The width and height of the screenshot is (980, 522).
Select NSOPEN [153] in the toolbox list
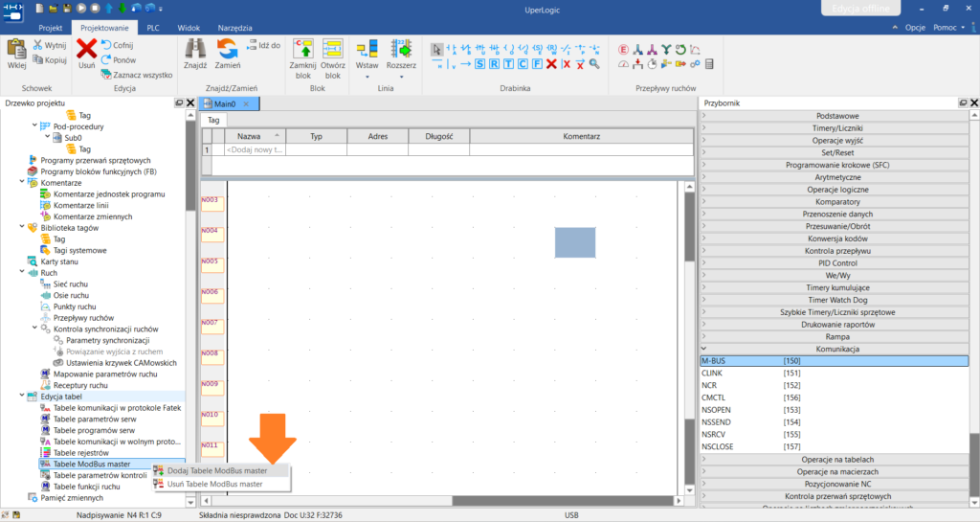[835, 410]
